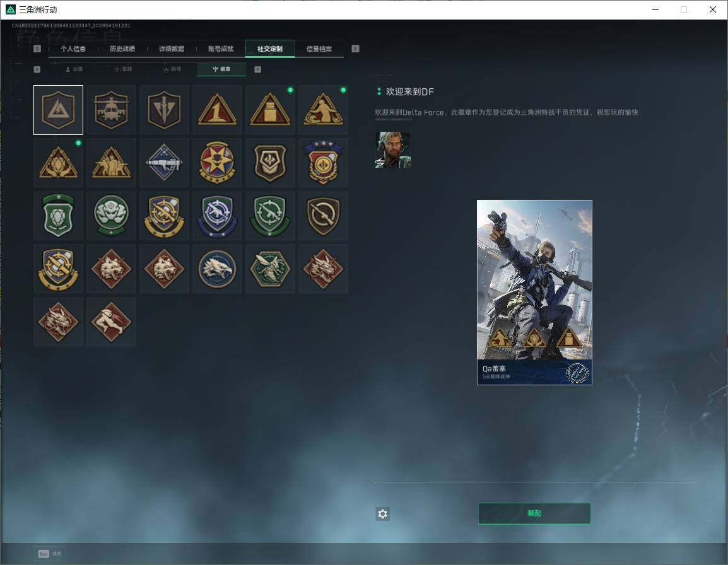Select the round blue eagle head badge

coord(217,269)
